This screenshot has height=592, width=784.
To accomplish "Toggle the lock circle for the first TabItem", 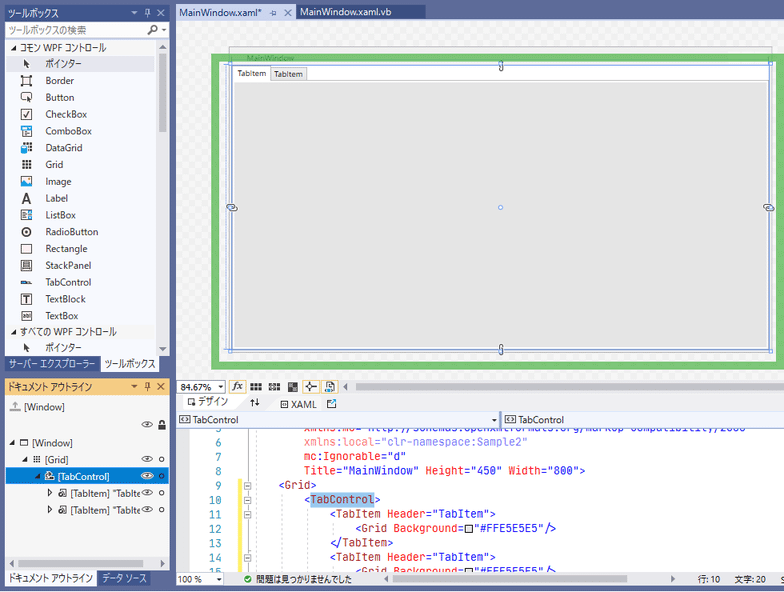I will coord(161,493).
